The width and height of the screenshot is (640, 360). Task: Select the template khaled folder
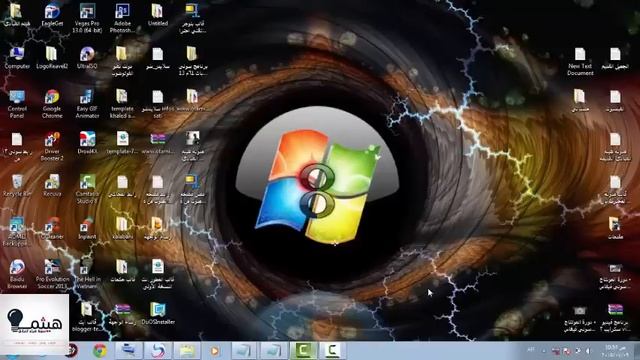[x=122, y=104]
